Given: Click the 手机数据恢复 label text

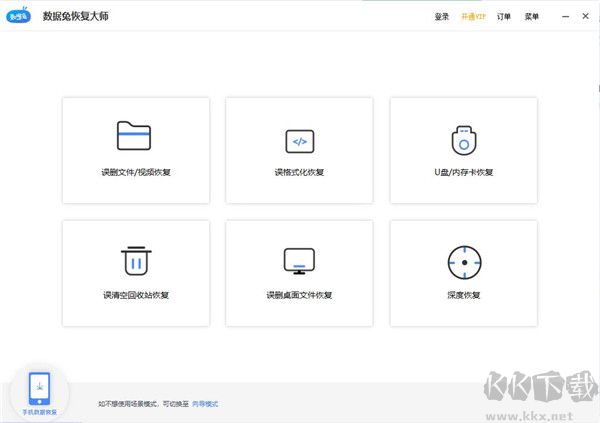Looking at the screenshot, I should 39,412.
